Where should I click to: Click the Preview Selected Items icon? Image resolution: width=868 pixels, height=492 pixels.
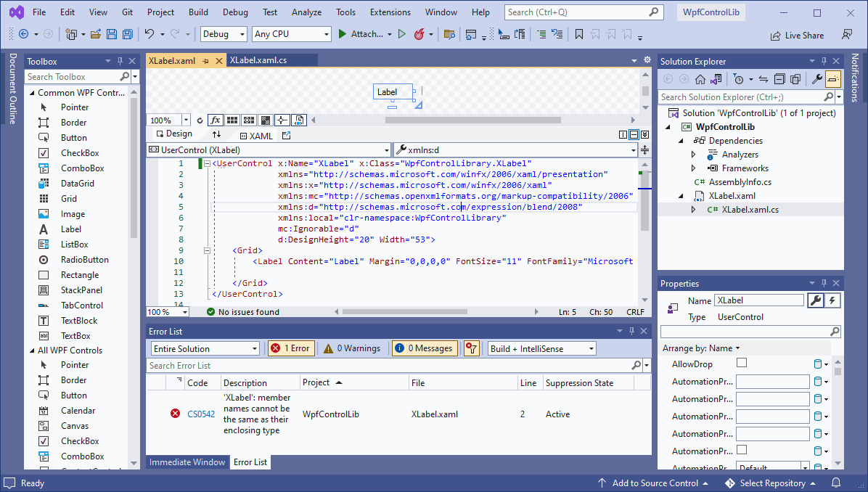tap(832, 79)
